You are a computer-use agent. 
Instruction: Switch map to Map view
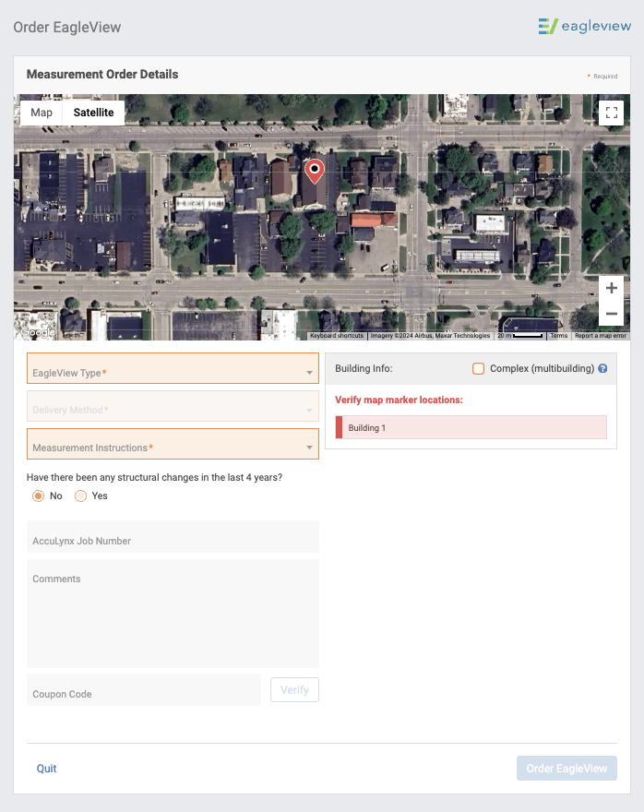coord(42,113)
